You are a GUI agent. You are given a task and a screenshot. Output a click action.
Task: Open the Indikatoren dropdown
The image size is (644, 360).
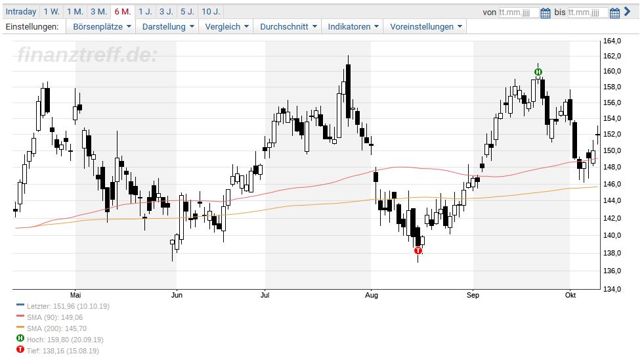pos(353,27)
